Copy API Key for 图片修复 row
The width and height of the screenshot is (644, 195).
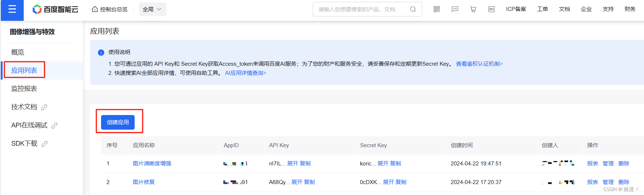309,182
